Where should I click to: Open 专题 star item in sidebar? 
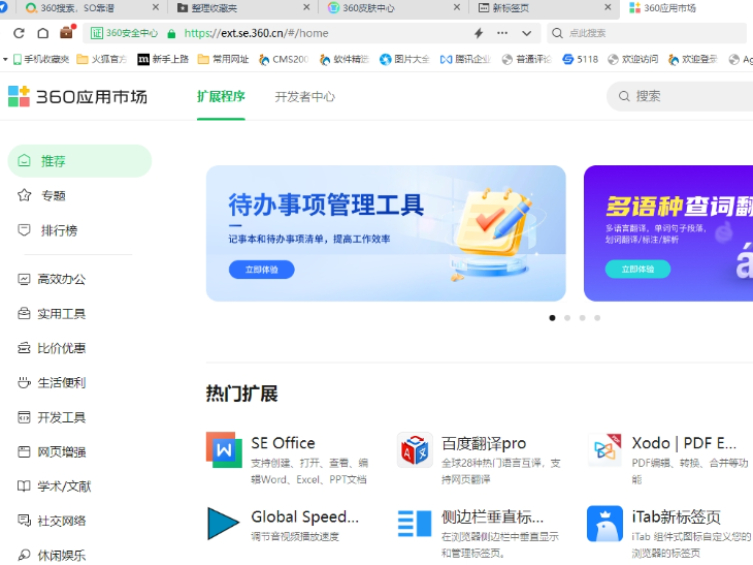(42, 195)
